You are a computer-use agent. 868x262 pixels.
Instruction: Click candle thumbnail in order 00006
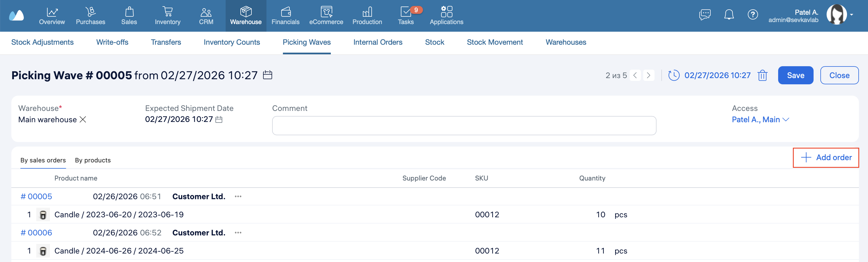[43, 251]
